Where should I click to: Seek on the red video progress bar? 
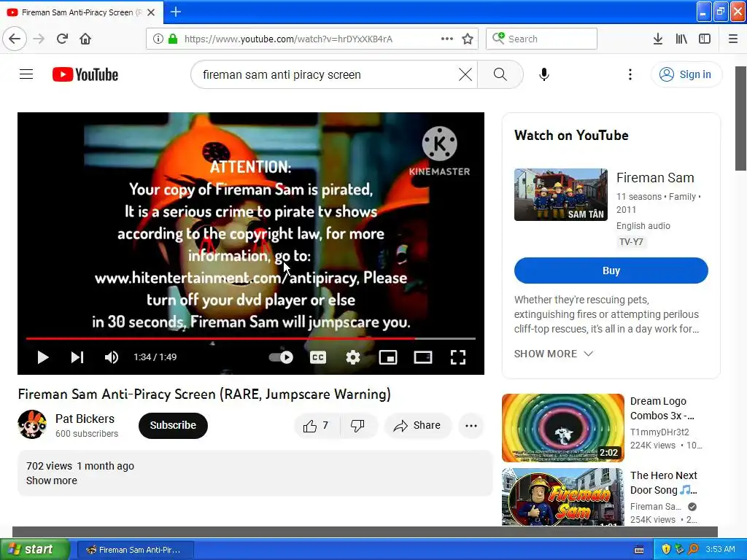coord(251,338)
